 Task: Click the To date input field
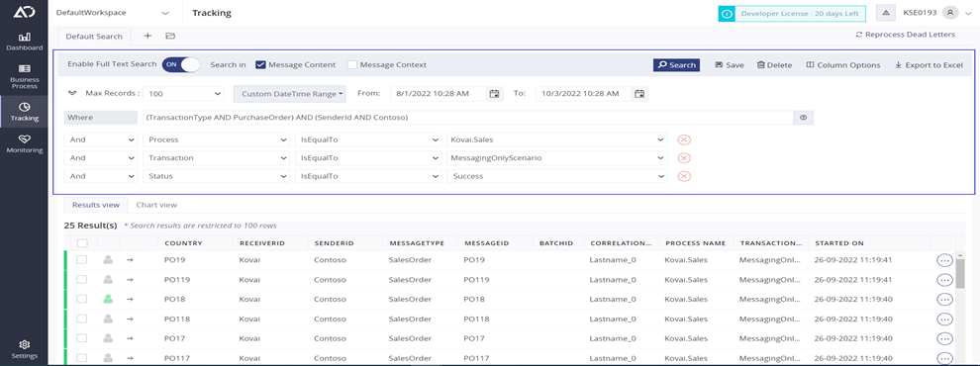pyautogui.click(x=583, y=94)
